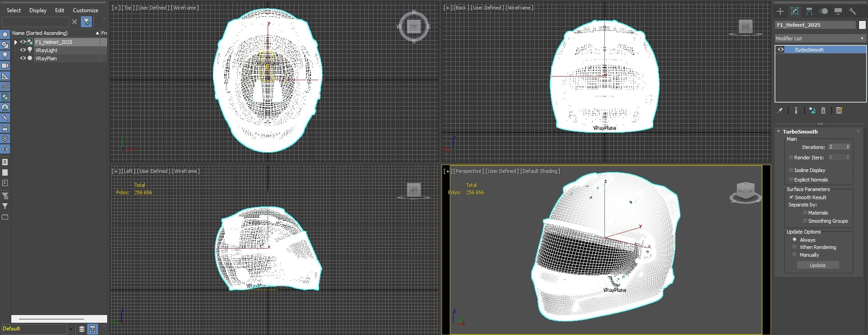Toggle lights display filter icon

tap(5, 55)
